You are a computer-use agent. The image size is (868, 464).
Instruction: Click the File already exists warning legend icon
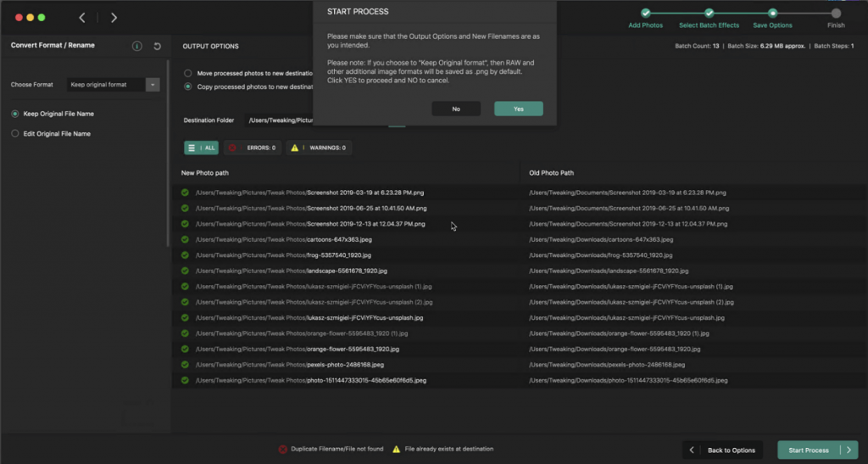point(397,449)
